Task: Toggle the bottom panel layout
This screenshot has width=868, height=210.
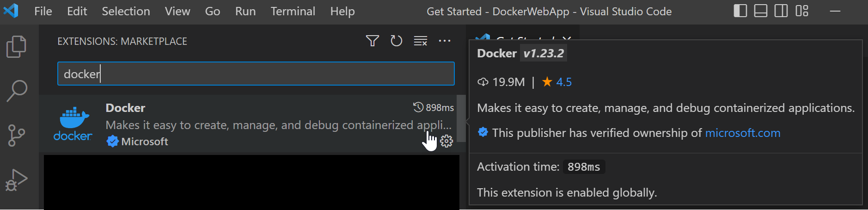Action: [x=760, y=11]
